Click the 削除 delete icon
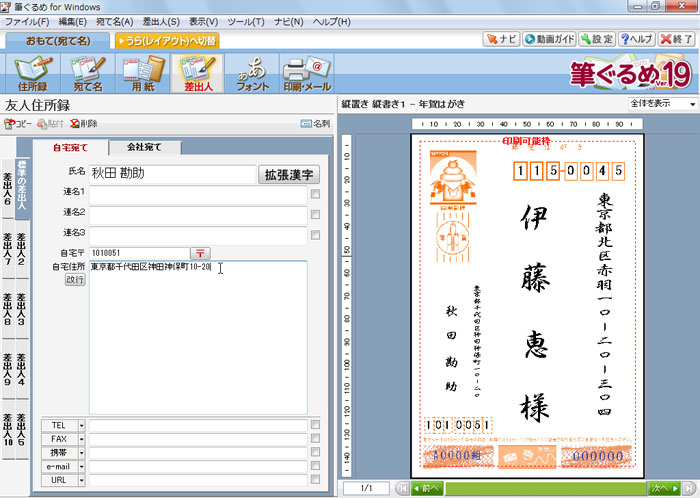This screenshot has width=700, height=498. (84, 123)
